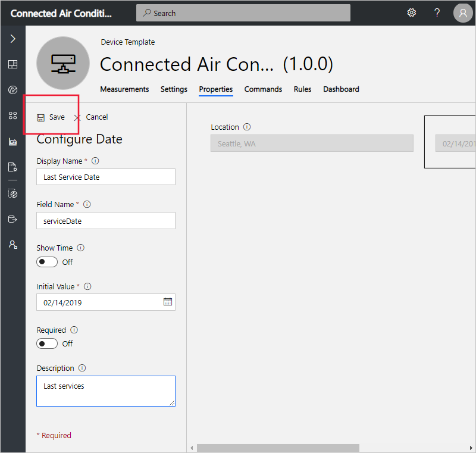Click the scrollbar left arrow
This screenshot has height=453, width=476.
tap(192, 448)
